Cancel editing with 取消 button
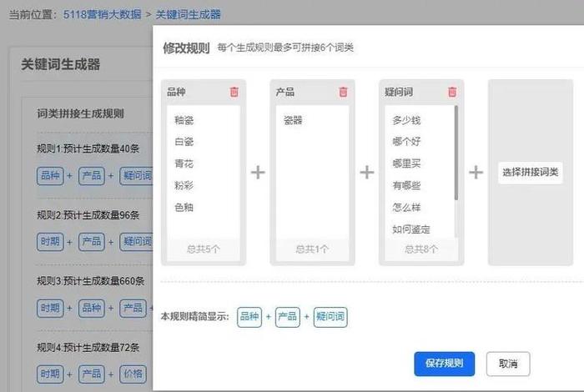This screenshot has height=392, width=584. pos(508,364)
